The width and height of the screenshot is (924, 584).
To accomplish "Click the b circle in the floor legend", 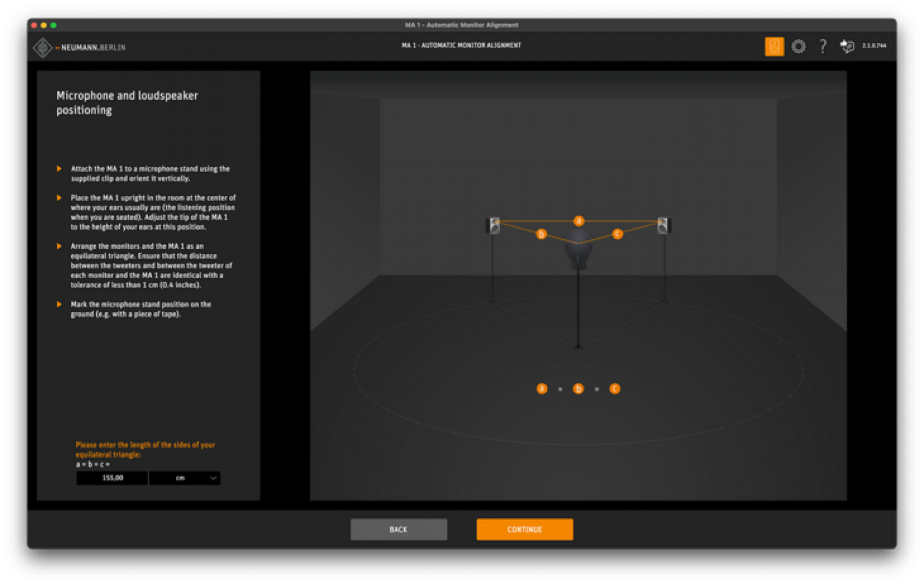I will [x=578, y=389].
